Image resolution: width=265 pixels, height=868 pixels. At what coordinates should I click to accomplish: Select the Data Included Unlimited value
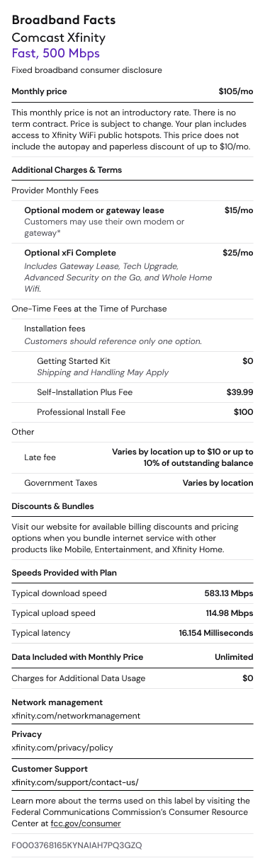(x=234, y=657)
